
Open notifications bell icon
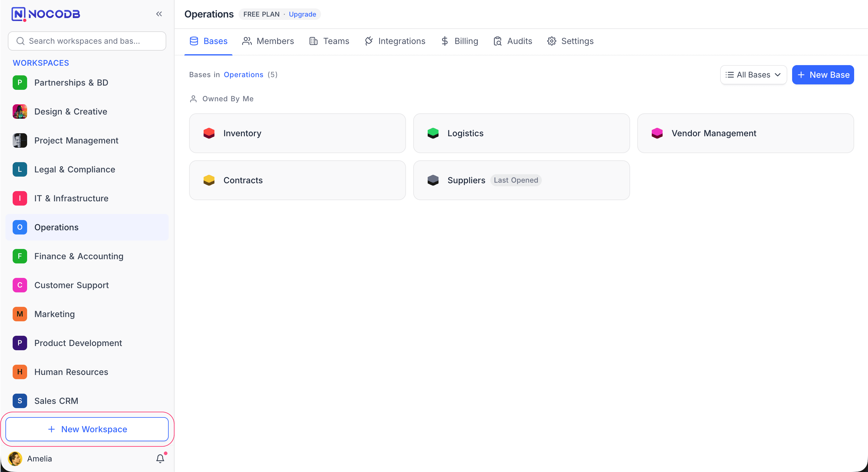pyautogui.click(x=160, y=458)
